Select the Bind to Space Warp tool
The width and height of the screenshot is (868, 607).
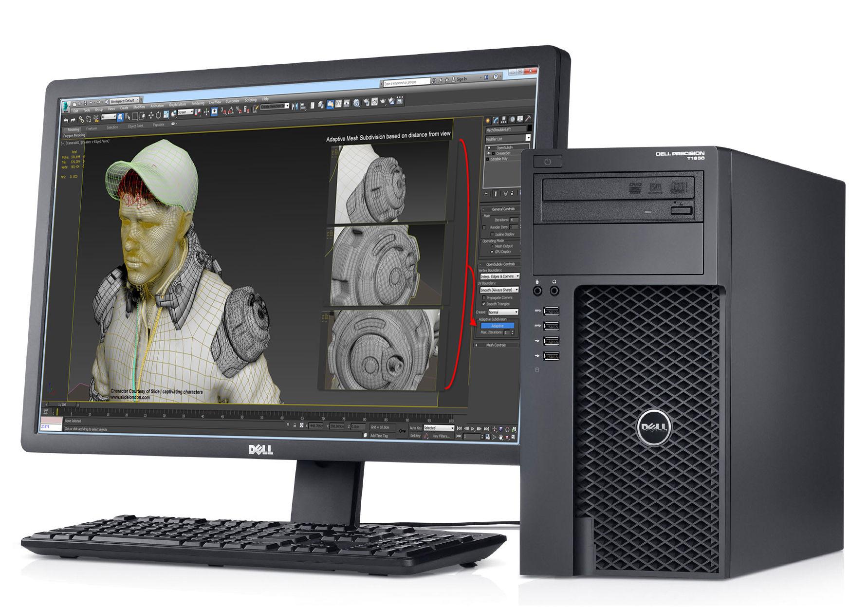(96, 119)
